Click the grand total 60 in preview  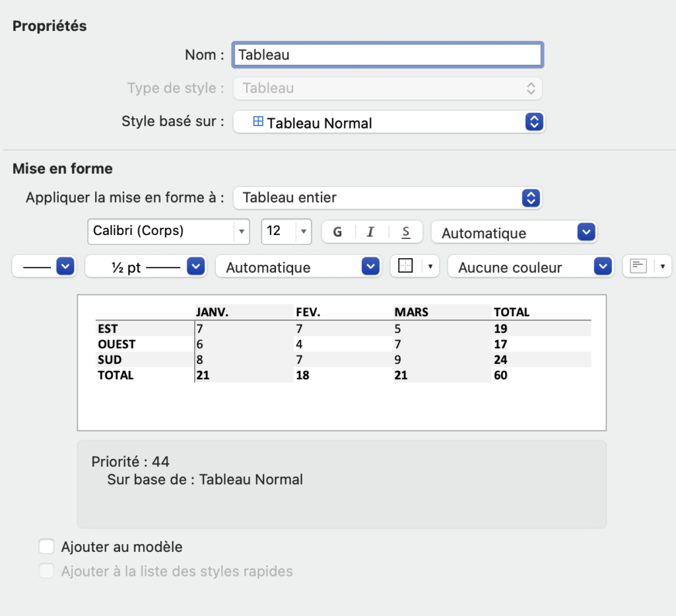coord(500,375)
